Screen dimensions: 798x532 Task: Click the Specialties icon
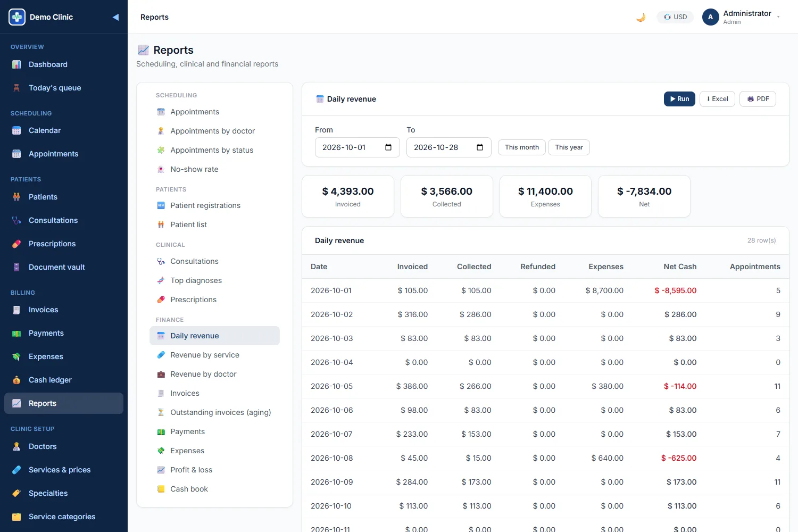tap(16, 493)
